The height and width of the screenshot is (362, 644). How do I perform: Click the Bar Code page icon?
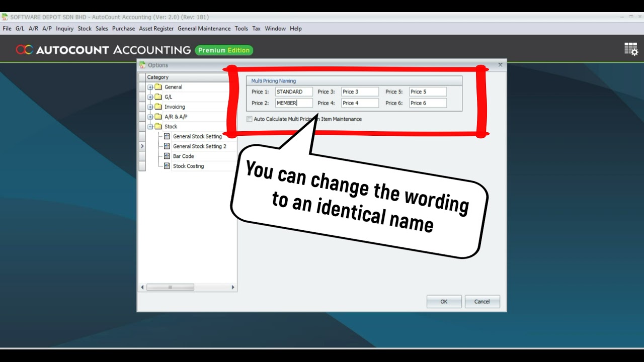click(x=167, y=156)
